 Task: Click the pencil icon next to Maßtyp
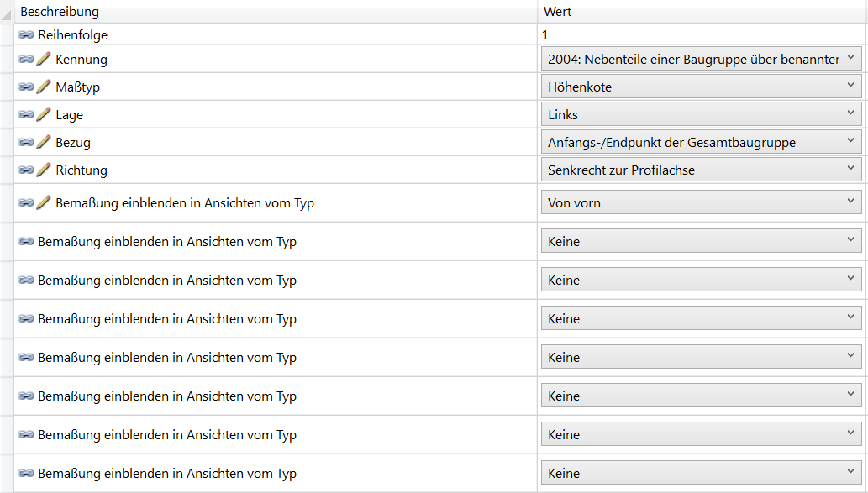pos(44,87)
